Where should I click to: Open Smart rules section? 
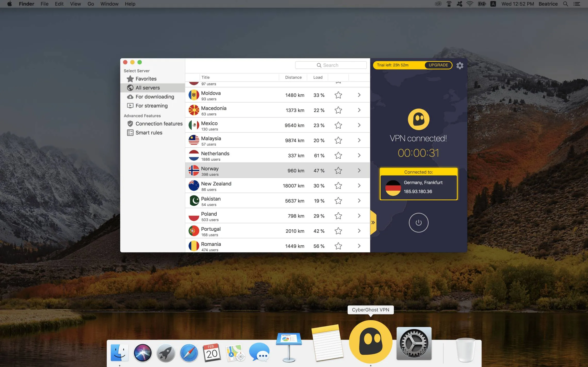[x=149, y=133]
